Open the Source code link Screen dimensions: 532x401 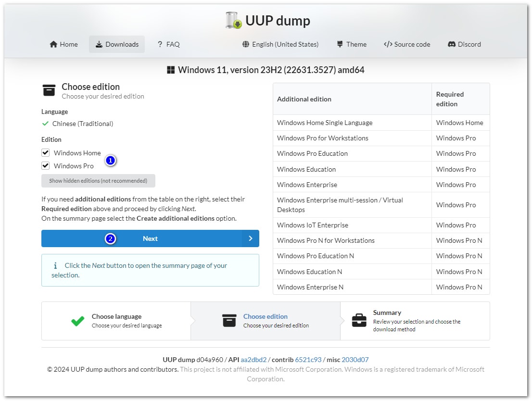tap(407, 44)
